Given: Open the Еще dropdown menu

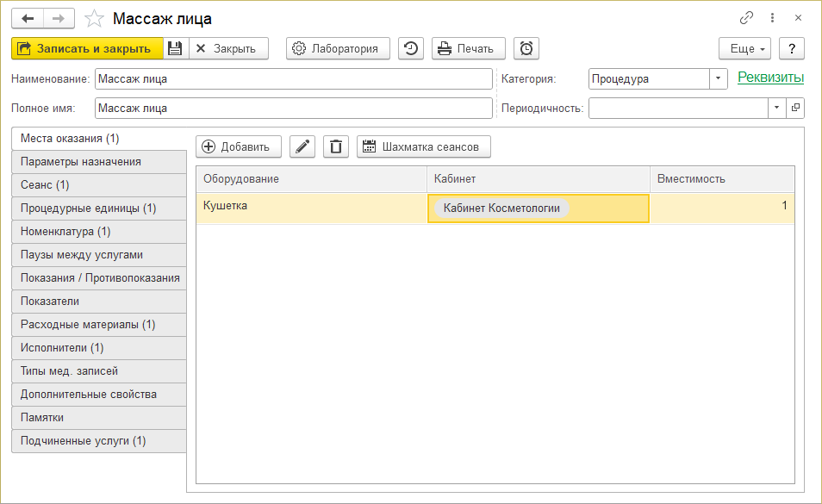Looking at the screenshot, I should pos(744,48).
